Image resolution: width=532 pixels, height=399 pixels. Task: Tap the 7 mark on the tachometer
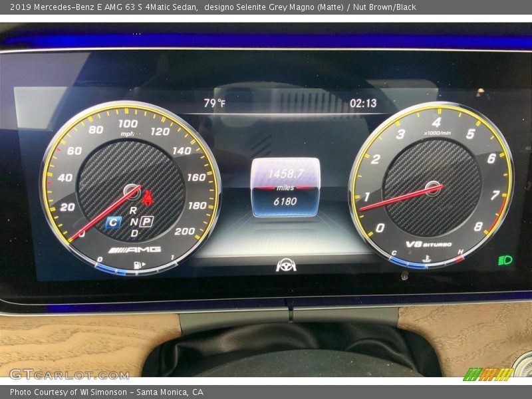(x=495, y=195)
